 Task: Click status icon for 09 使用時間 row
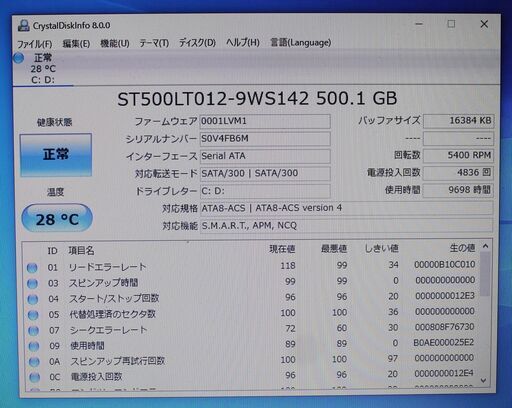[34, 346]
